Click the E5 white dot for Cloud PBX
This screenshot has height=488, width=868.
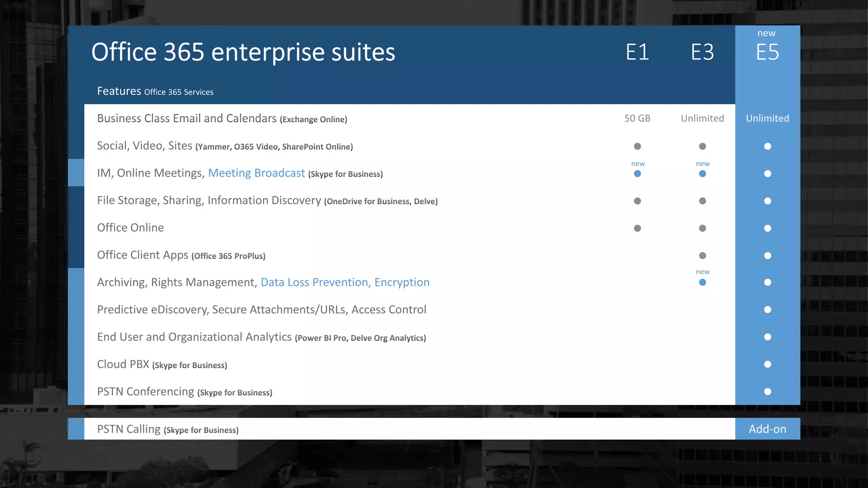(767, 364)
